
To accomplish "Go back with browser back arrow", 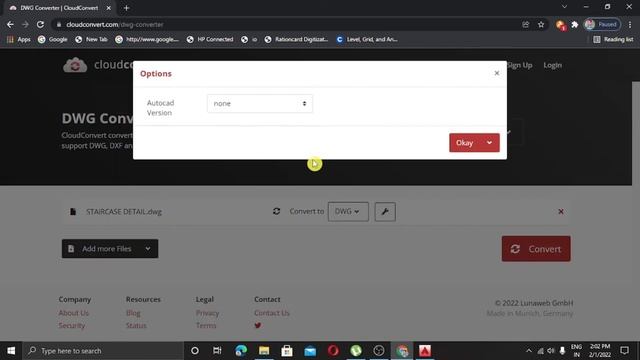I will pos(10,24).
